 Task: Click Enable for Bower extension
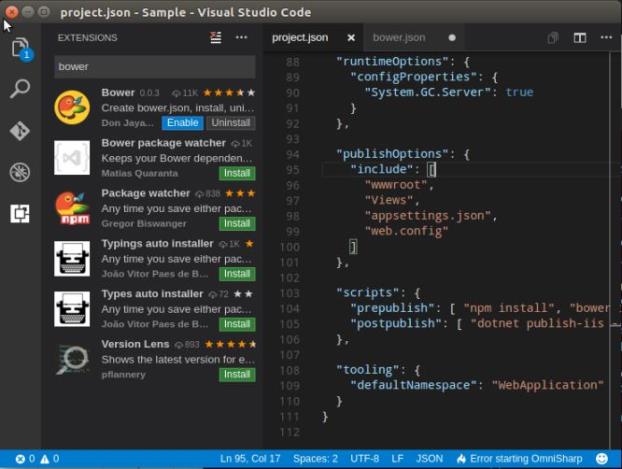[x=182, y=123]
